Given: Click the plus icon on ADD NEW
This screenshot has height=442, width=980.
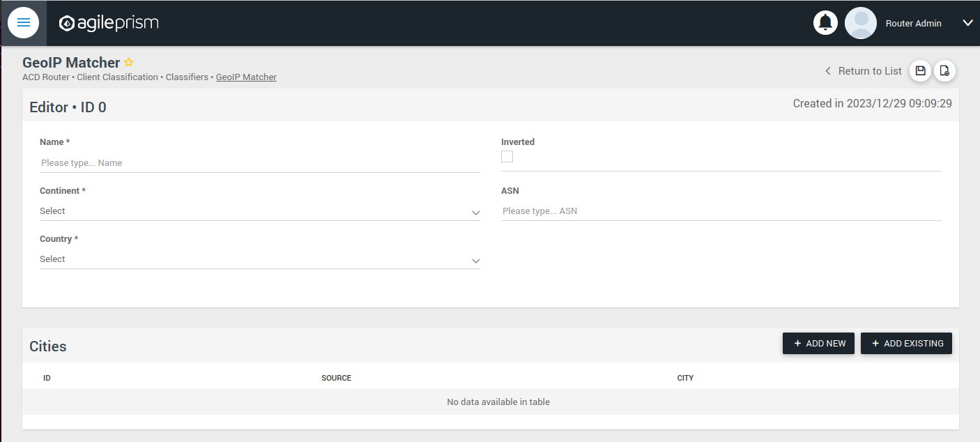Looking at the screenshot, I should pyautogui.click(x=797, y=343).
